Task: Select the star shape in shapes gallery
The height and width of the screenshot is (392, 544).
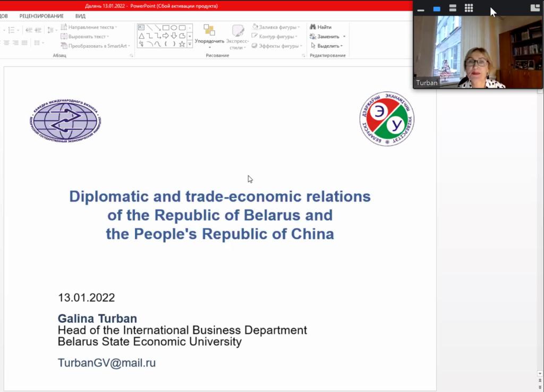Action: tap(182, 44)
